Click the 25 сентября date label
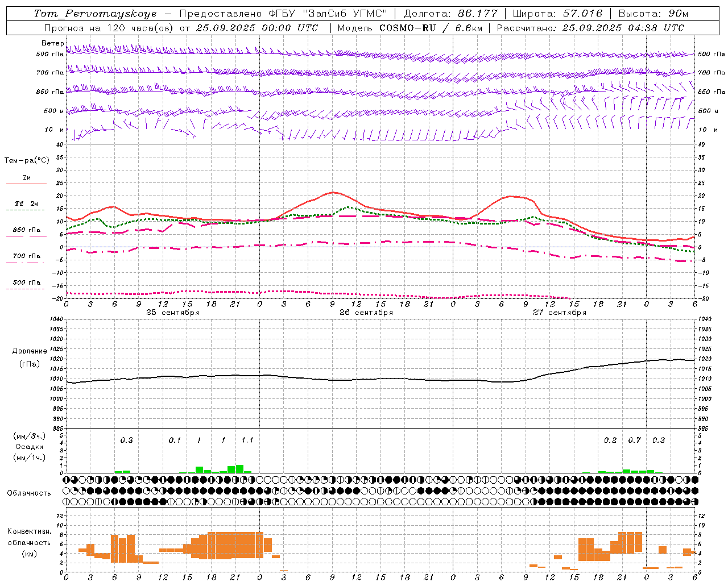728x582 pixels. click(x=173, y=313)
